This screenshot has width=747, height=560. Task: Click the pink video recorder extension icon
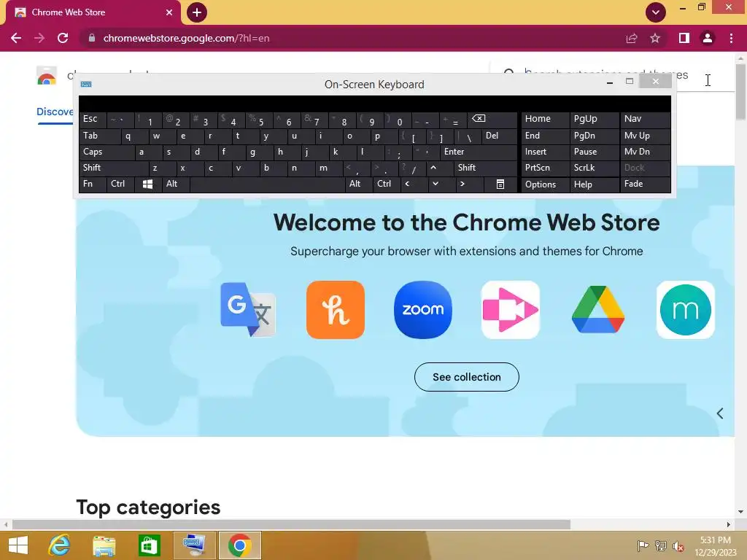(510, 309)
